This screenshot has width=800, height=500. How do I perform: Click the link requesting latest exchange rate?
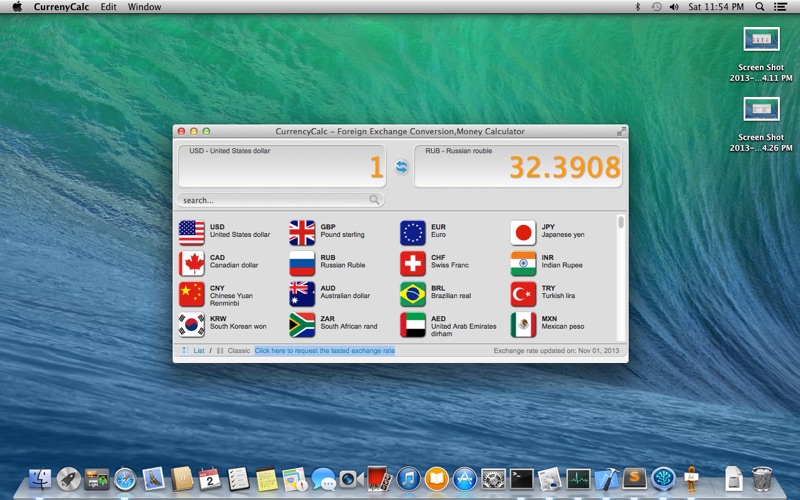point(324,351)
